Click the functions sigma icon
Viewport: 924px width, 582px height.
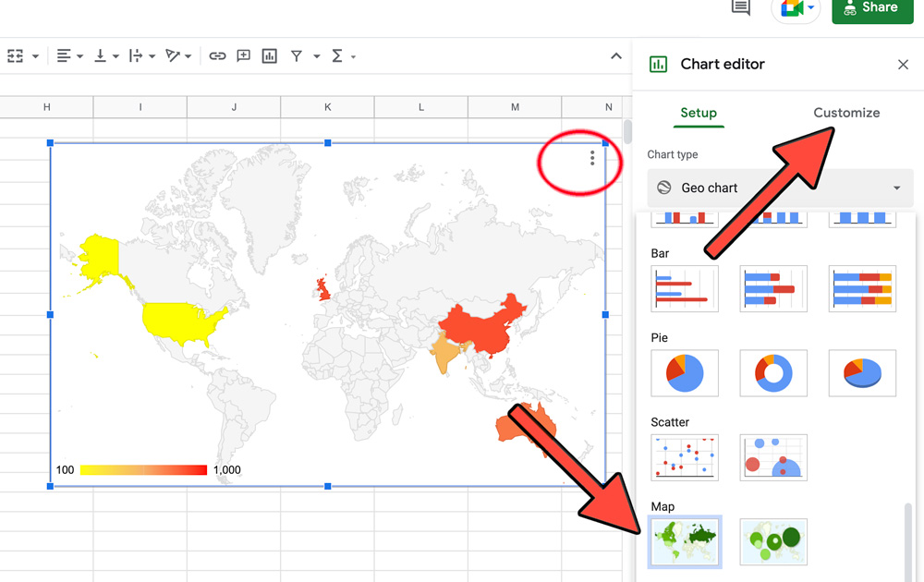337,56
